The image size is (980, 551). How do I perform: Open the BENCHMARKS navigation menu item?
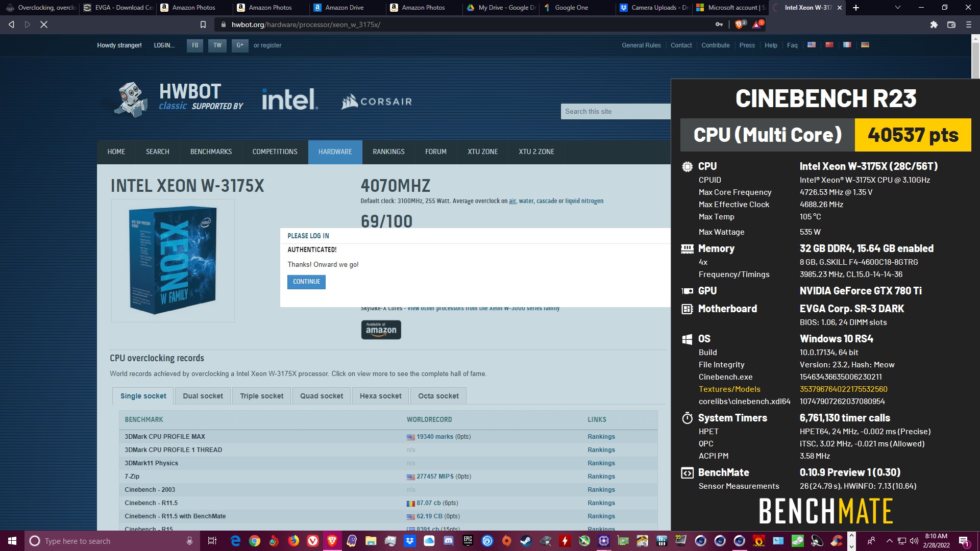211,152
